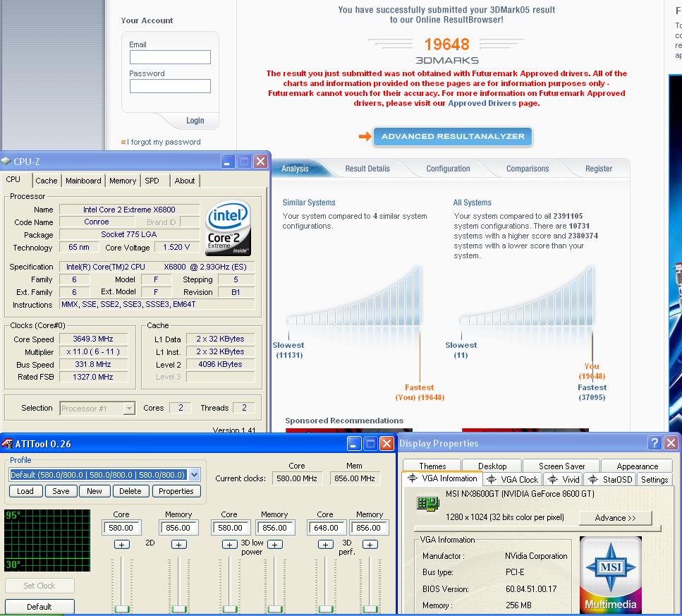The image size is (682, 616).
Task: Switch to the StarOSD tab
Action: pos(610,479)
